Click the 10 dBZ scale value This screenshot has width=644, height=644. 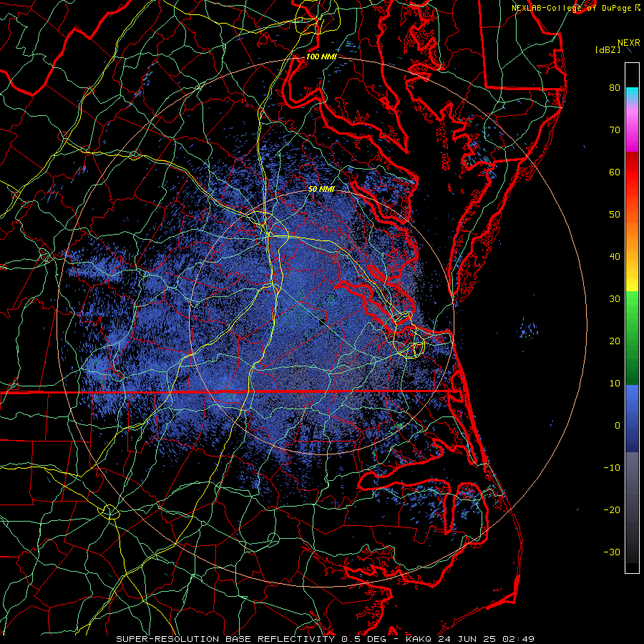(x=615, y=384)
